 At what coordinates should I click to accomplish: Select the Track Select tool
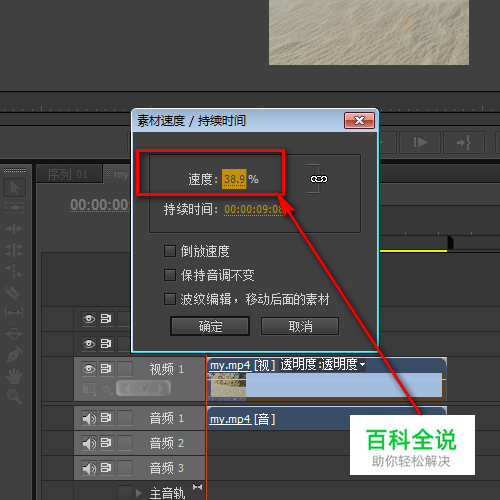coord(14,208)
